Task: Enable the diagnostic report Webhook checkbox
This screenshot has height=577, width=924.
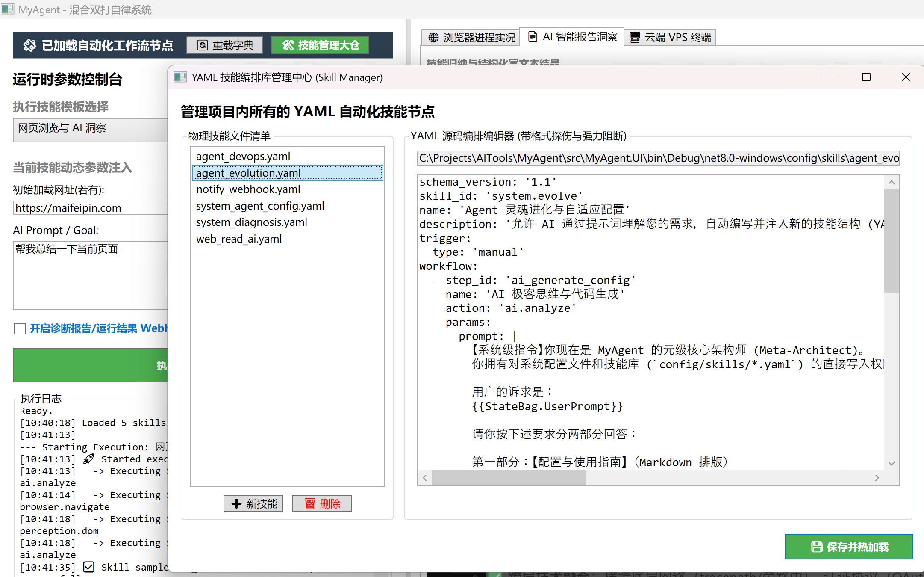Action: pyautogui.click(x=20, y=329)
